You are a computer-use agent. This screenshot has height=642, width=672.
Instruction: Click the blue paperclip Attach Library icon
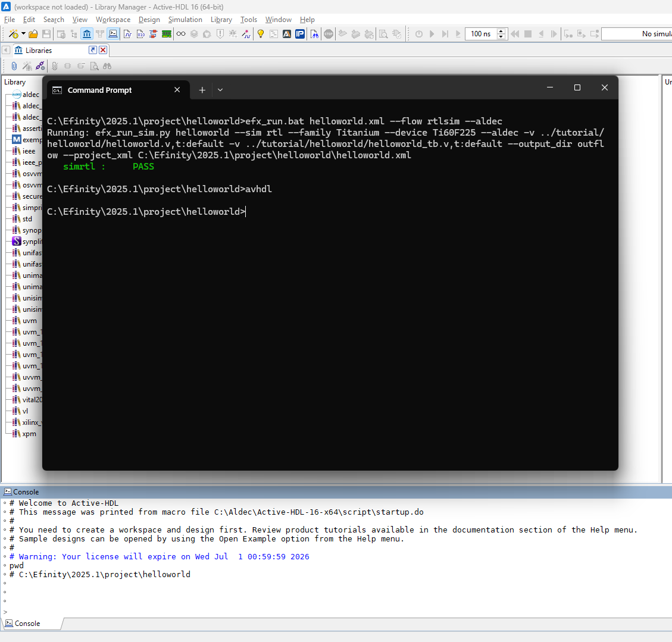pyautogui.click(x=14, y=66)
